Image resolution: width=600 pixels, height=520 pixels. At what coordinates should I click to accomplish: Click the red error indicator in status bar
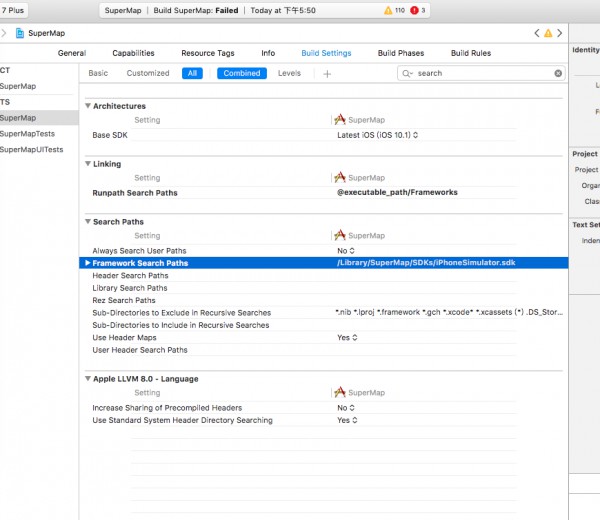pos(414,10)
